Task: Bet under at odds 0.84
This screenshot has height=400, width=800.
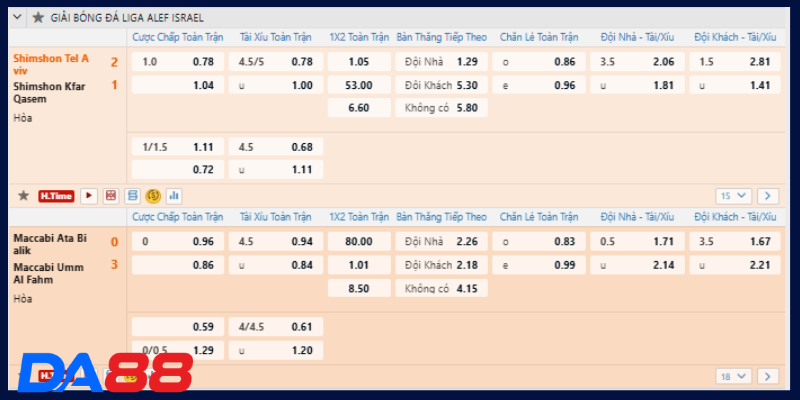Action: tap(276, 265)
